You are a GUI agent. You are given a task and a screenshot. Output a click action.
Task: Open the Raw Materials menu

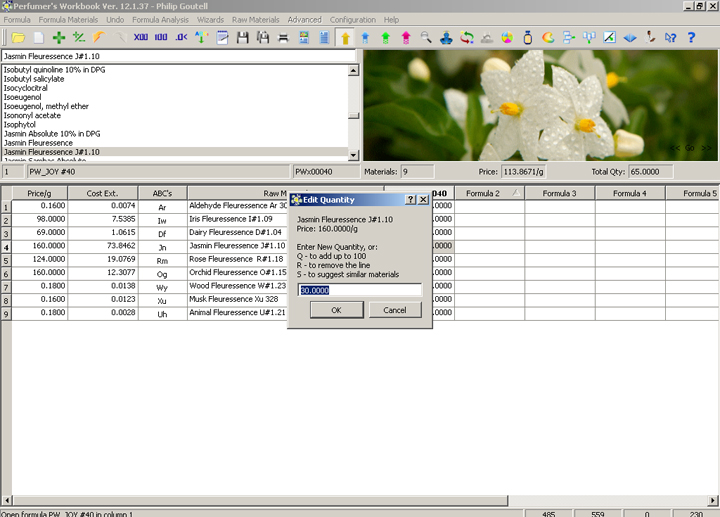(255, 20)
